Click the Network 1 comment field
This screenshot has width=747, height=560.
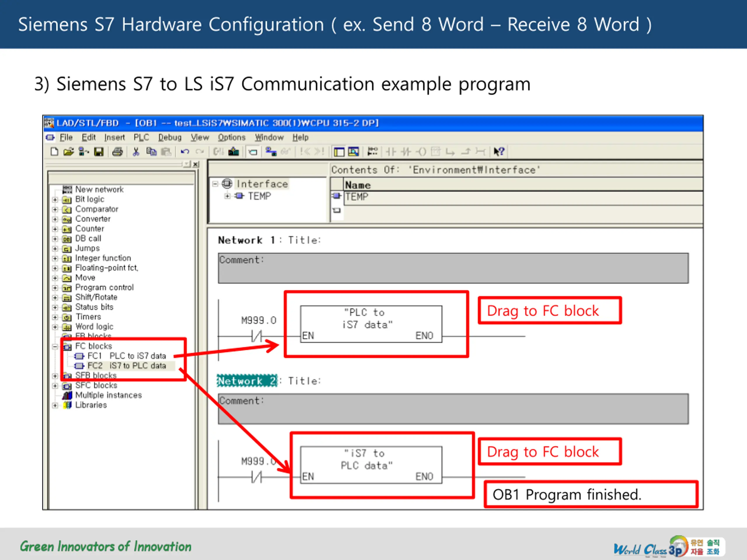[453, 268]
